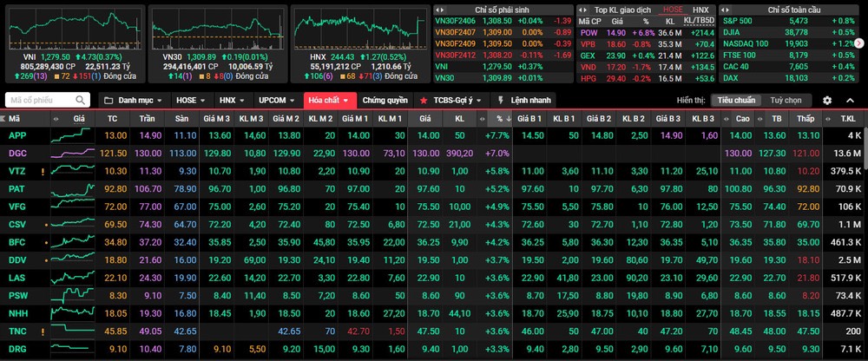Click the search magnifier icon in stock box
868x361 pixels.
pos(81,101)
